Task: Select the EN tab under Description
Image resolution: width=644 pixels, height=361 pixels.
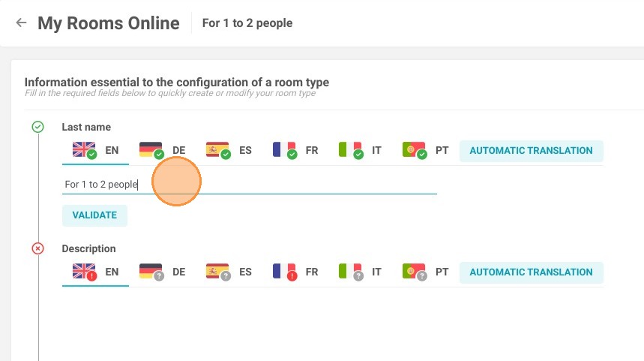Action: [x=95, y=272]
